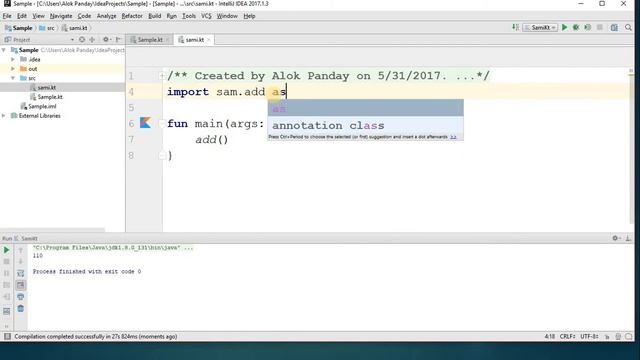The height and width of the screenshot is (360, 640).
Task: Click the inspector hector icon in status bar
Action: 618,336
